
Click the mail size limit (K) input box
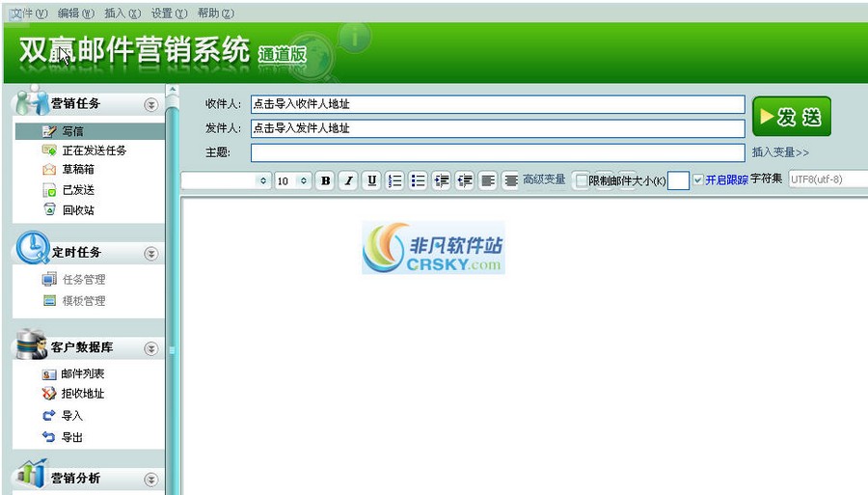point(678,180)
